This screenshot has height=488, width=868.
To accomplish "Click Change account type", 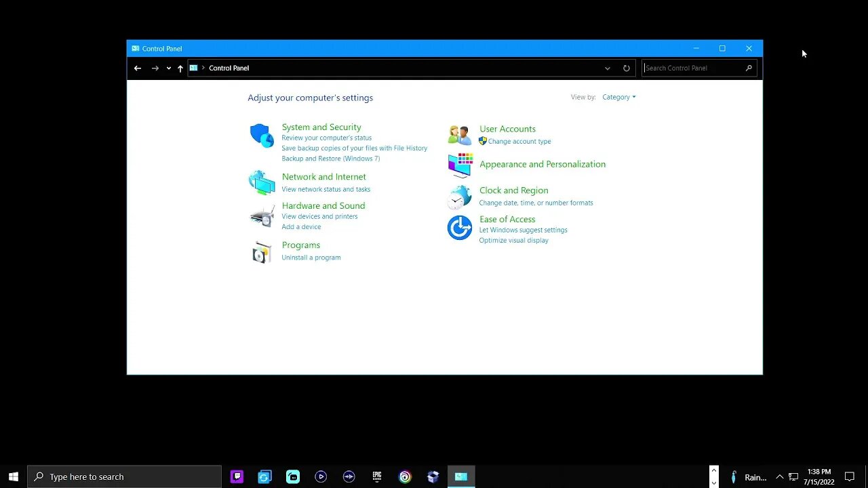I will click(x=519, y=142).
